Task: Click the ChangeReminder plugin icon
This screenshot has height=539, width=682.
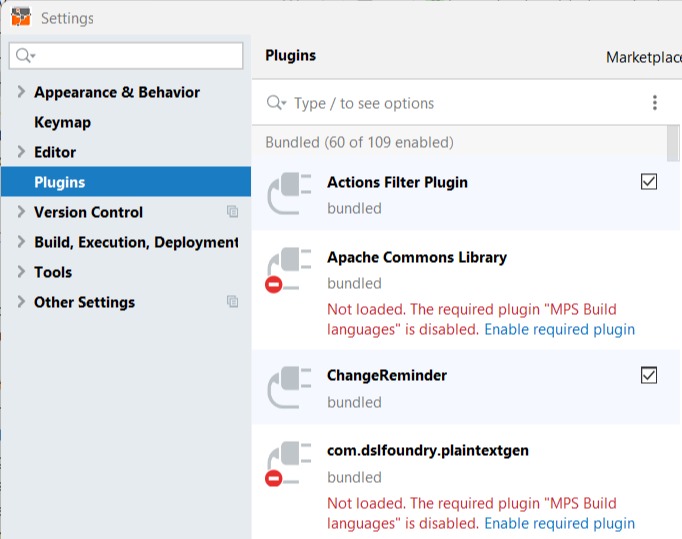Action: (x=291, y=388)
